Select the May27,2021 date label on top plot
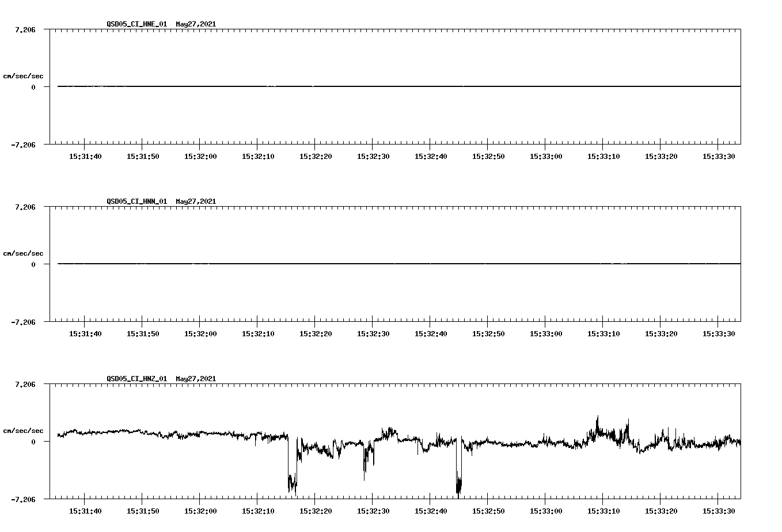This screenshot has width=782, height=532. (195, 25)
